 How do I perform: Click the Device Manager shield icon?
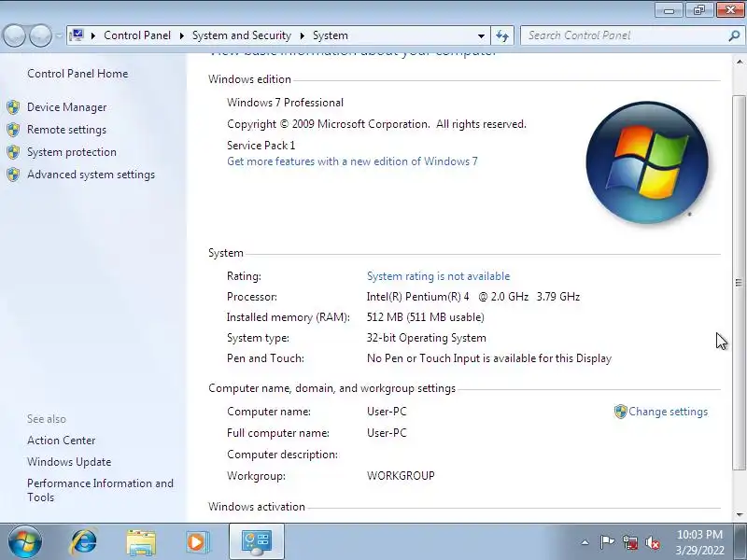[x=13, y=107]
